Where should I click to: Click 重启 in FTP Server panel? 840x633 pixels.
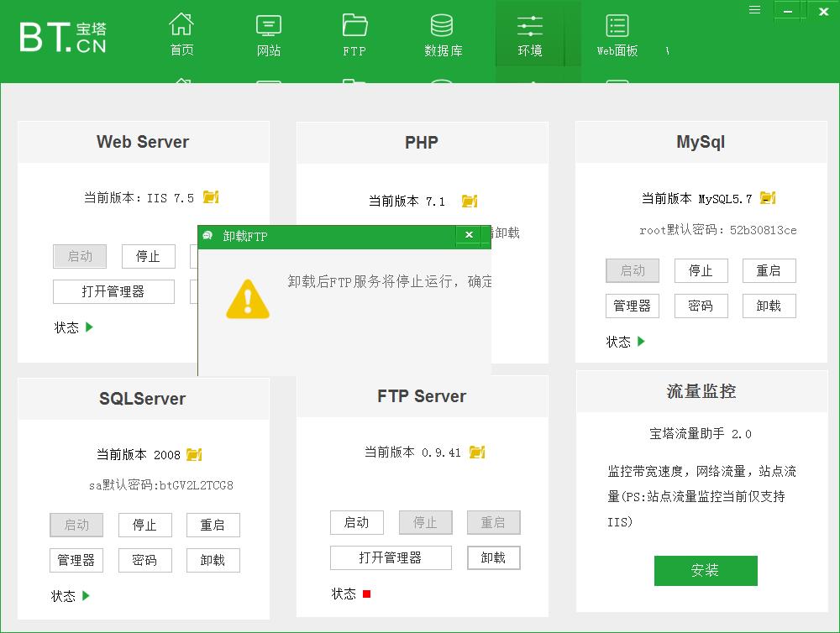point(493,522)
